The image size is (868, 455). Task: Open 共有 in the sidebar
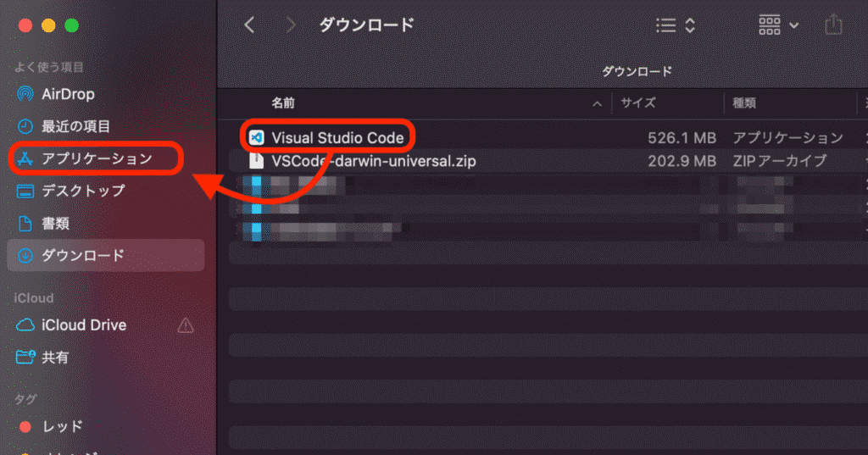(42, 357)
